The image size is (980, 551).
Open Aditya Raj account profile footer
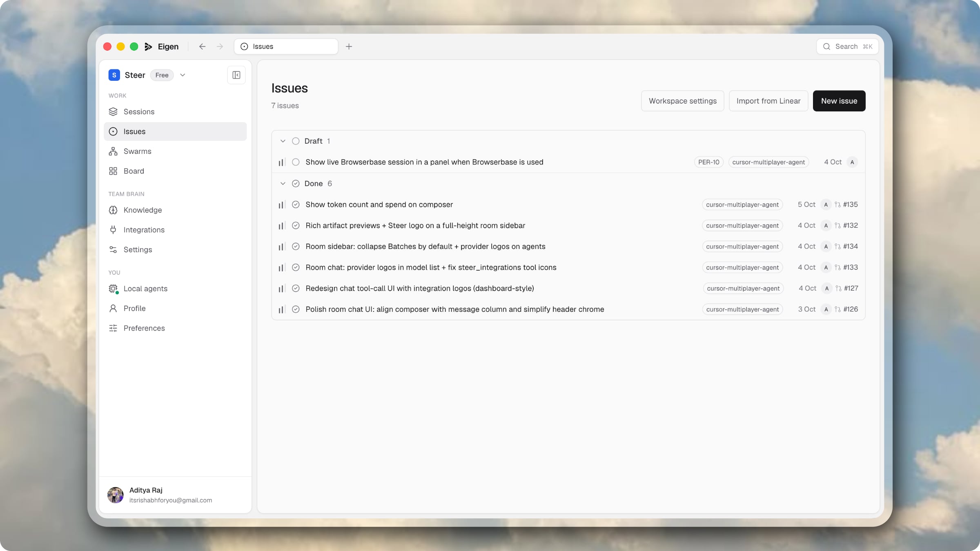[175, 495]
